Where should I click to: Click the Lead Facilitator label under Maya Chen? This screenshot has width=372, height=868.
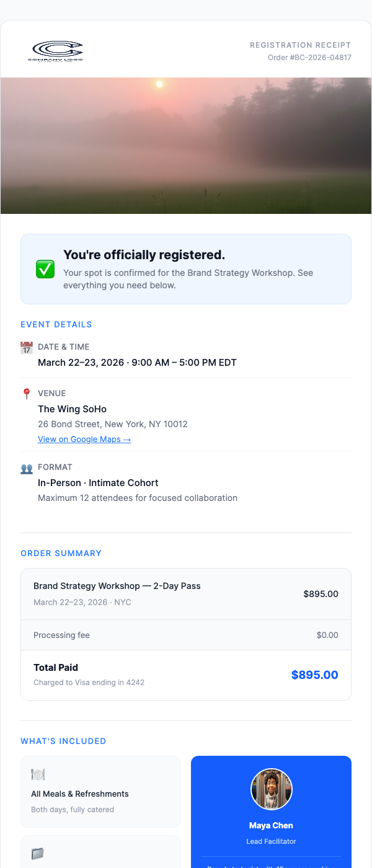click(x=271, y=841)
